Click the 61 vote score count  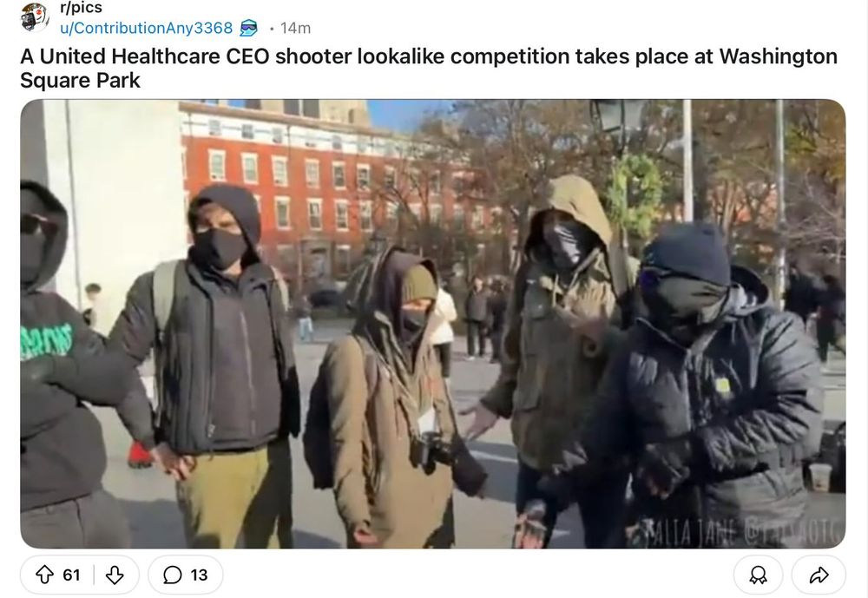point(71,575)
